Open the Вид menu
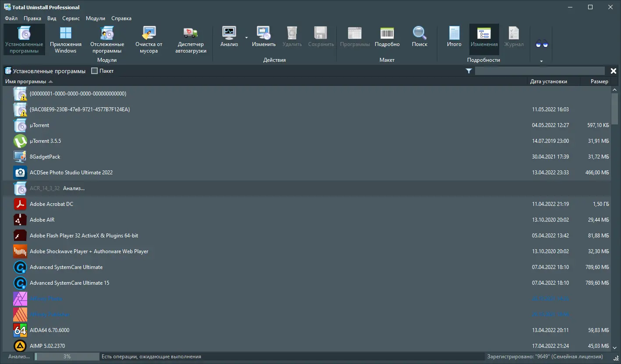Image resolution: width=621 pixels, height=364 pixels. 52,18
